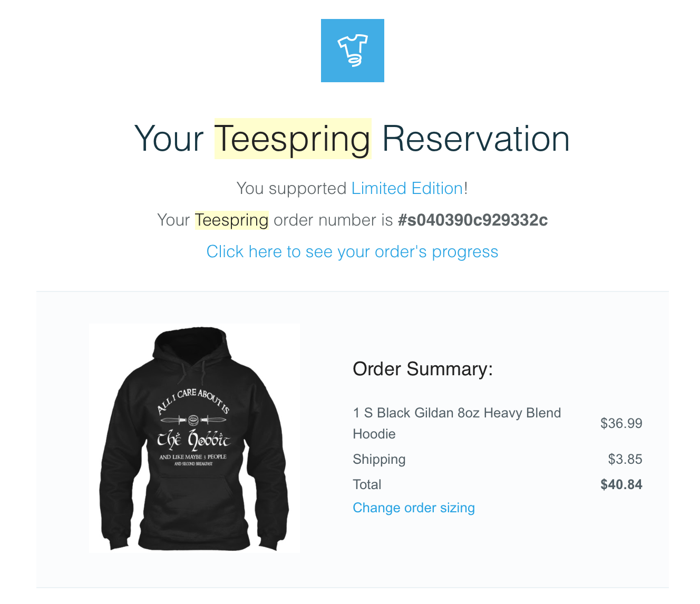Open Change order sizing
The width and height of the screenshot is (700, 604).
[413, 508]
